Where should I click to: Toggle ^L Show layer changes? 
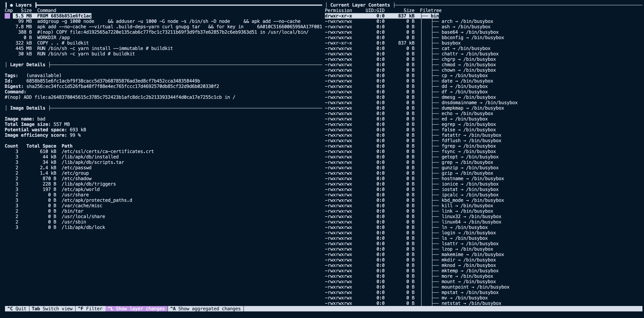tap(136, 309)
